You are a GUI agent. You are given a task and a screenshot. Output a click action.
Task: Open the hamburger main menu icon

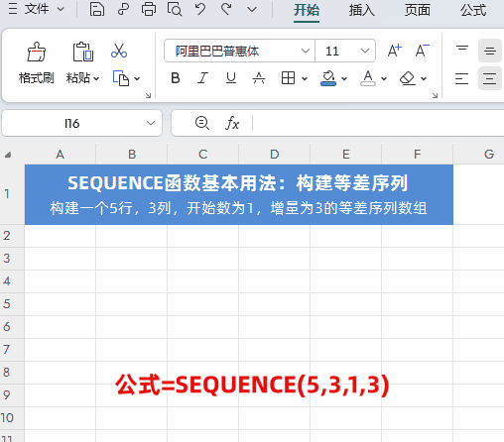(x=13, y=9)
